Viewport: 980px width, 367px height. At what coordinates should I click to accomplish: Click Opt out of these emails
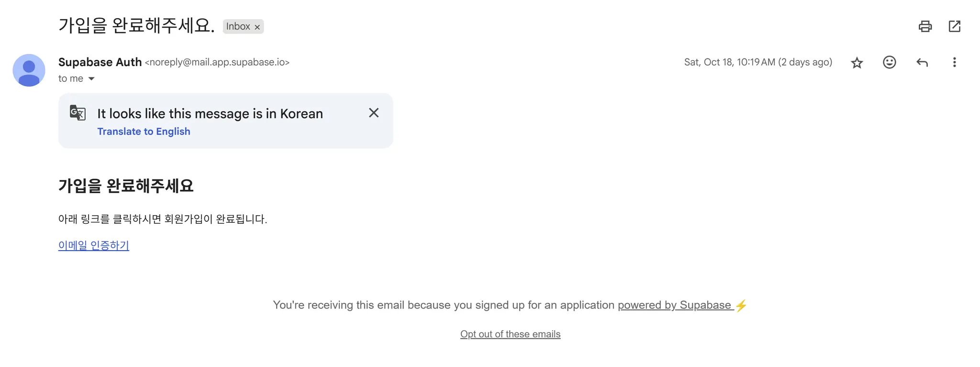[510, 334]
